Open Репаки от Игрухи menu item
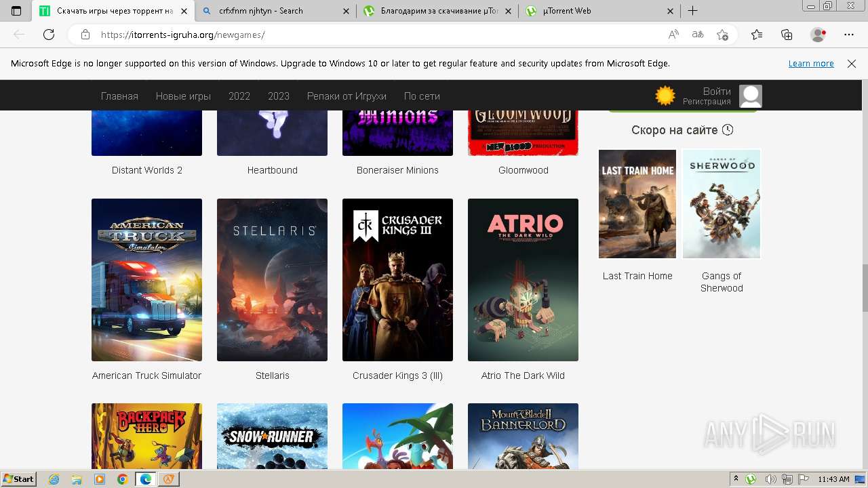Viewport: 868px width, 488px height. 347,96
